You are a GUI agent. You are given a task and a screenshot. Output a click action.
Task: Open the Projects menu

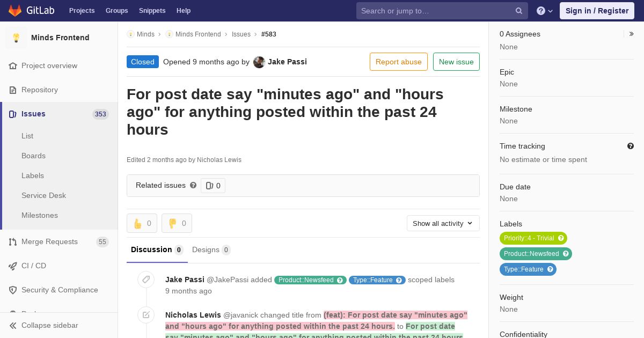pyautogui.click(x=82, y=11)
